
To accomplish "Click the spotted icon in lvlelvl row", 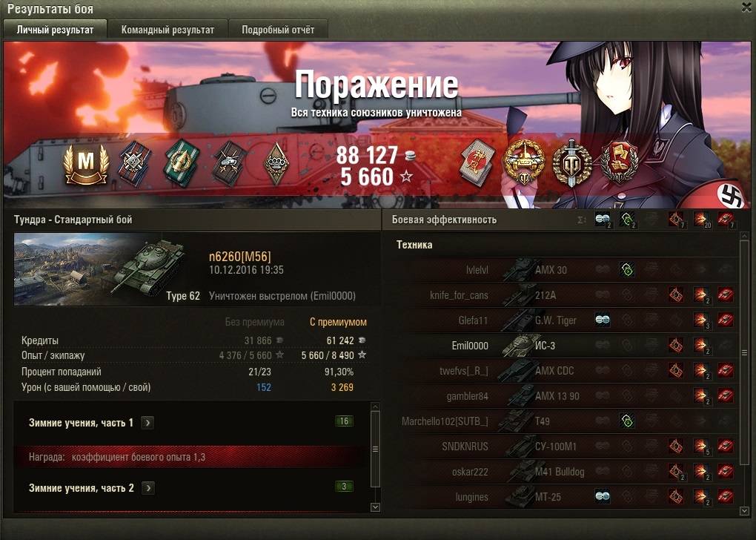I will [627, 270].
